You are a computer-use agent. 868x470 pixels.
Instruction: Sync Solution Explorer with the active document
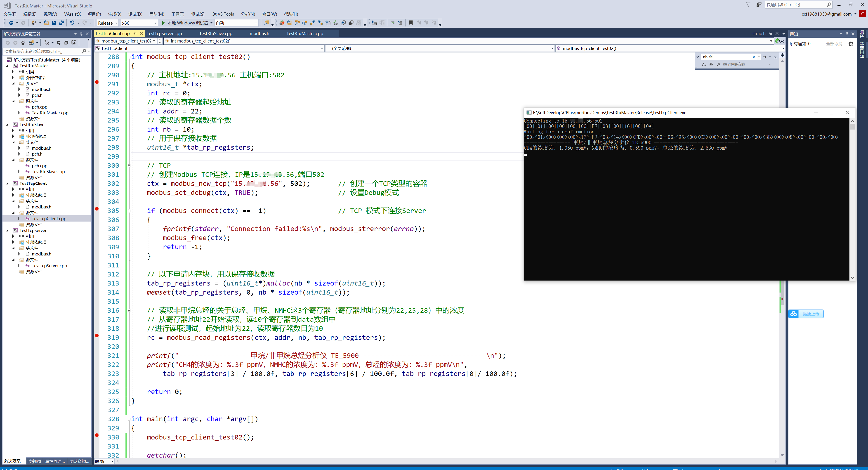(x=59, y=43)
